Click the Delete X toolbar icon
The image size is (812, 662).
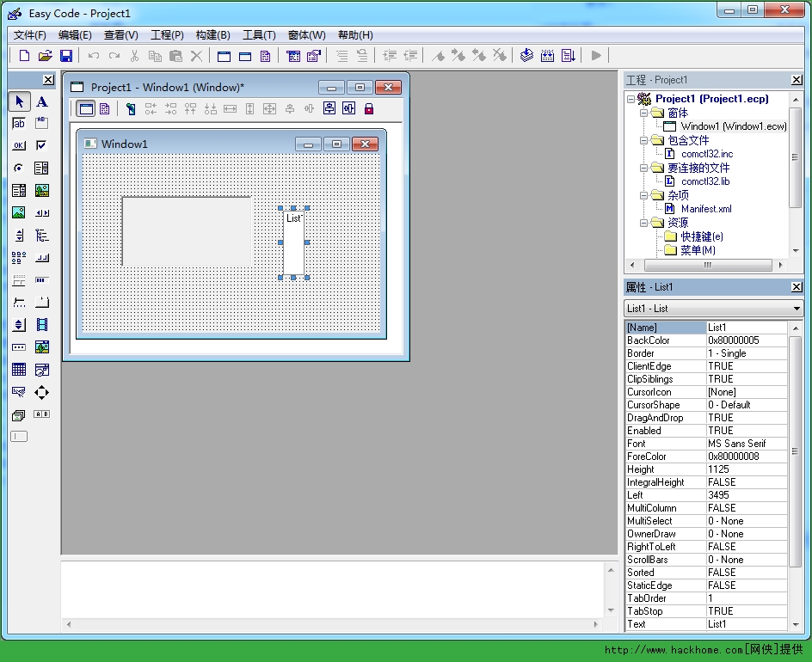(x=197, y=55)
